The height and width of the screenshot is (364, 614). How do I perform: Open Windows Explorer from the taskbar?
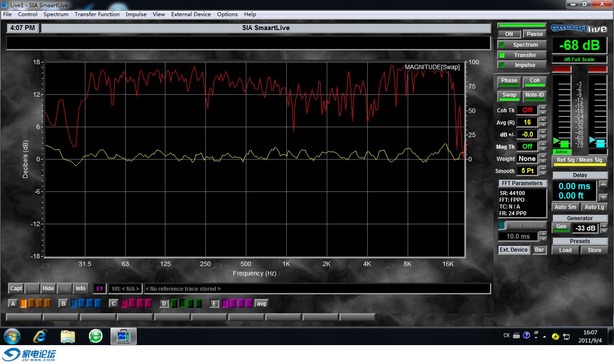coord(68,336)
